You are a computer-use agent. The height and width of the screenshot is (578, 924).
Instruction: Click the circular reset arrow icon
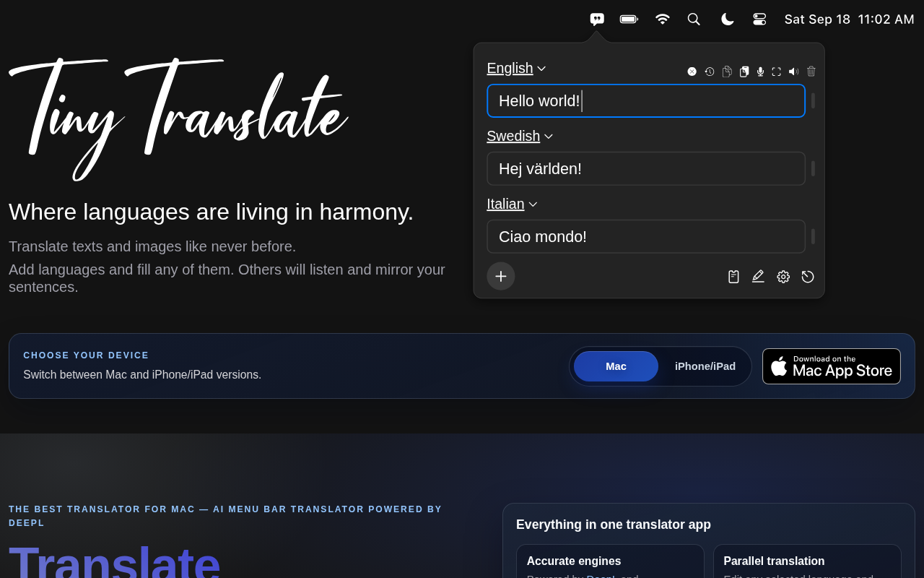coord(808,277)
